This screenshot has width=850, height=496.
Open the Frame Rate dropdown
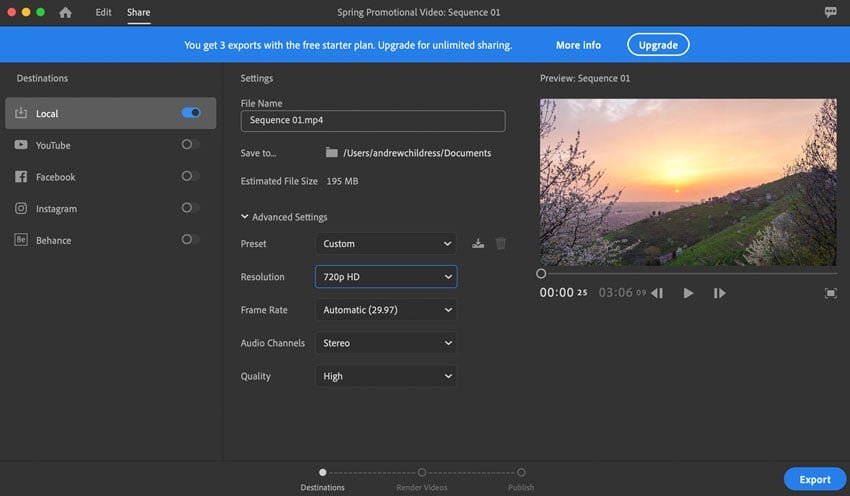click(386, 310)
